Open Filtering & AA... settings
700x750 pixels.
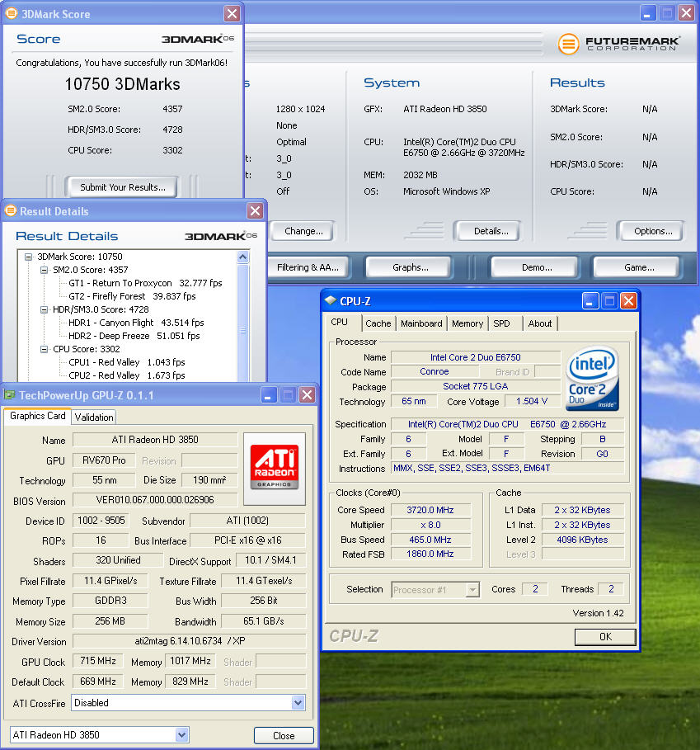(x=308, y=267)
